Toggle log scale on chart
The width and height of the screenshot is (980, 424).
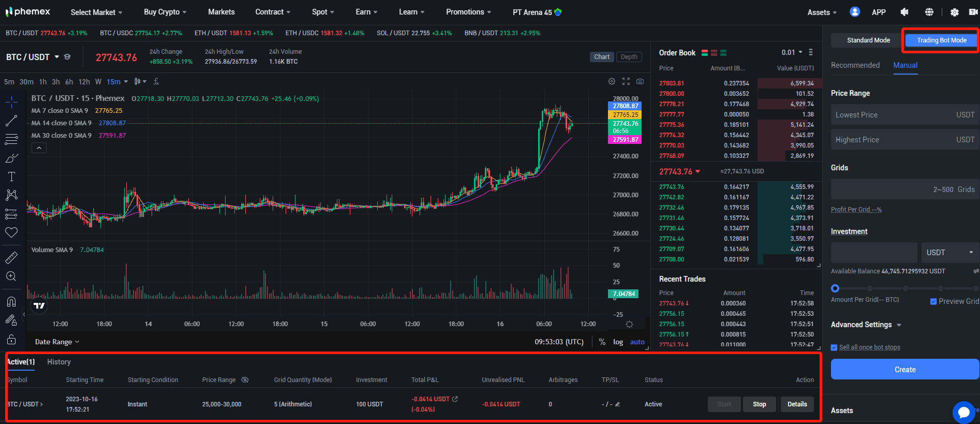[x=618, y=342]
